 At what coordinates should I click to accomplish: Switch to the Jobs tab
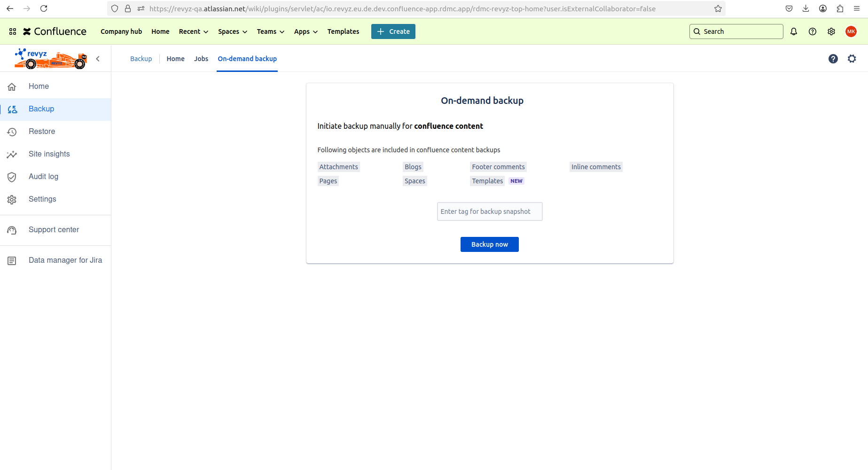(201, 59)
